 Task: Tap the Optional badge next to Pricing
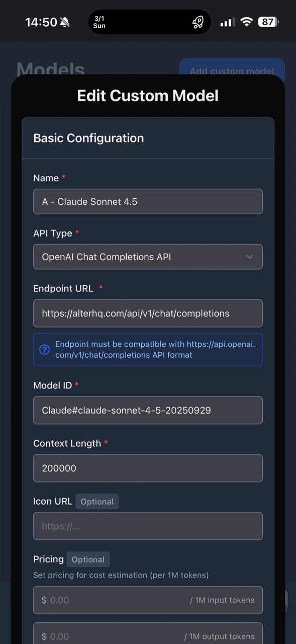87,559
